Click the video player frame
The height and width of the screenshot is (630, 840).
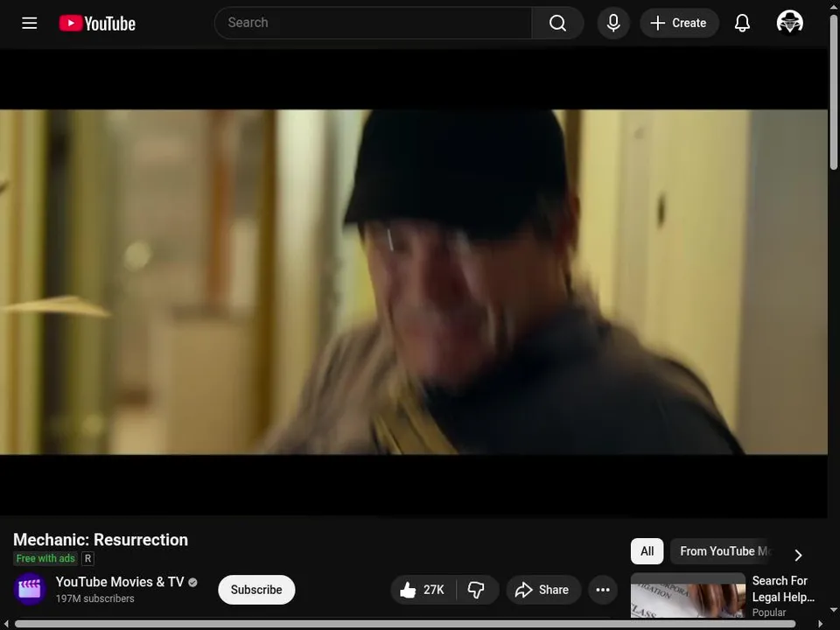414,283
